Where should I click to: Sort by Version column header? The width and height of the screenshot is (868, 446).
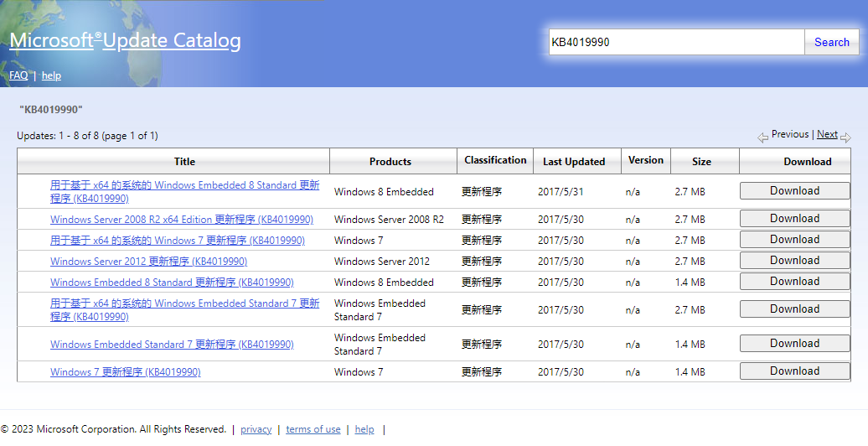click(645, 160)
